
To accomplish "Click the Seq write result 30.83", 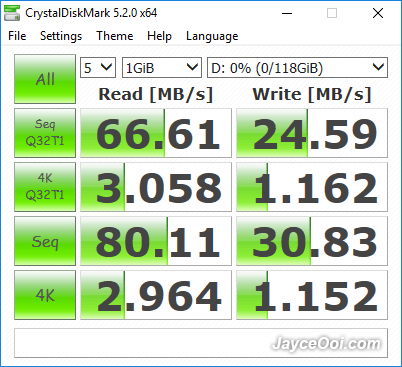I will (x=312, y=241).
